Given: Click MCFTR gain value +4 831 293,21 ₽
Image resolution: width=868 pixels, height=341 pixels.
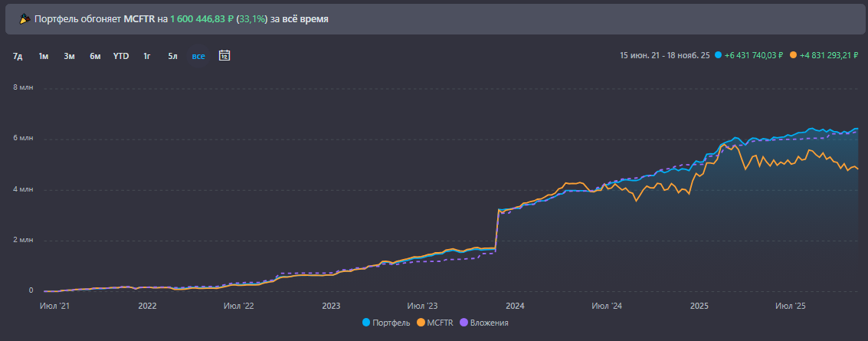Looking at the screenshot, I should click(829, 55).
